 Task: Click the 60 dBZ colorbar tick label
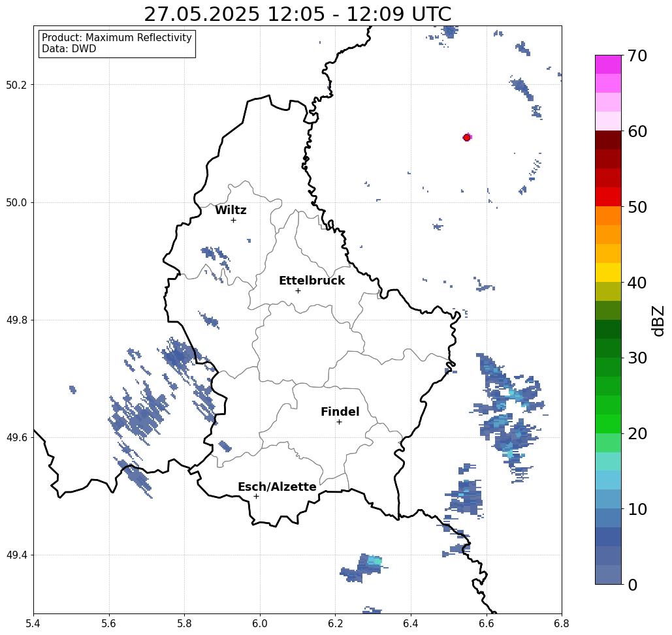[637, 131]
